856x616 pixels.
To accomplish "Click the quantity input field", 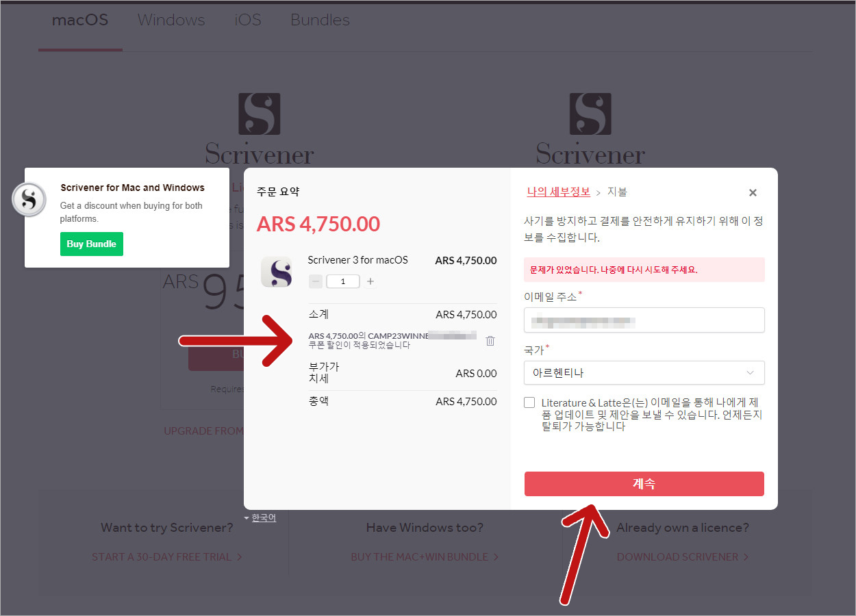I will tap(343, 281).
